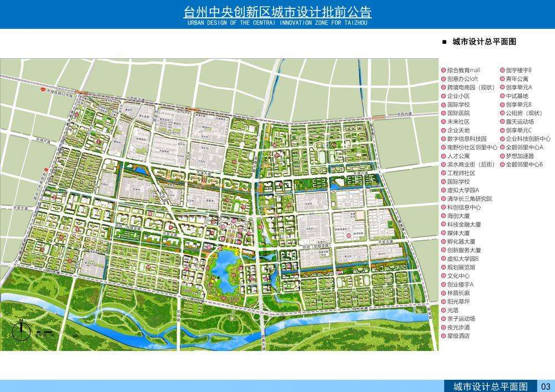
Task: Select legend entry 跨境电商园（现状）
Action: coord(467,87)
